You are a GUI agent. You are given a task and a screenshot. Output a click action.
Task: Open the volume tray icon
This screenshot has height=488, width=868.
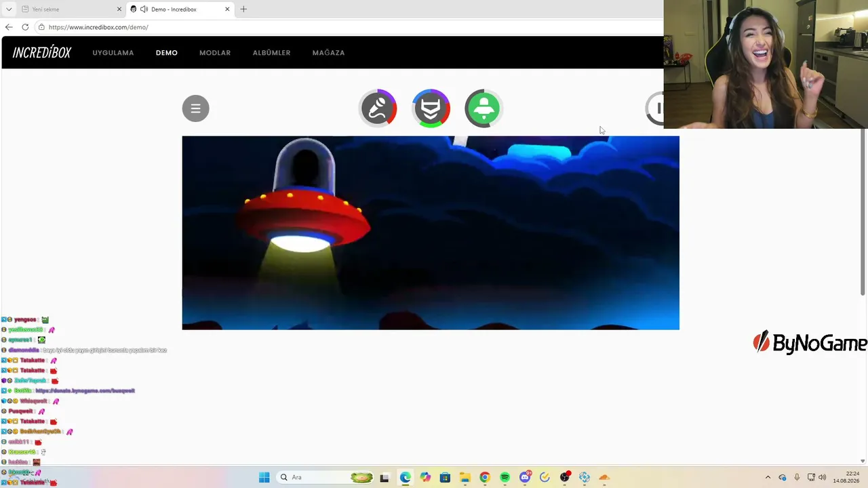(x=823, y=477)
